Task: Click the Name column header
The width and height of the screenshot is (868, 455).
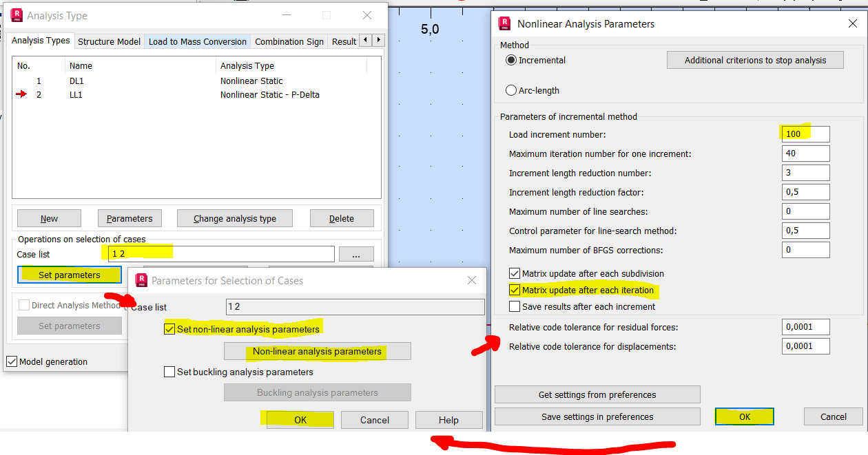Action: [x=141, y=65]
